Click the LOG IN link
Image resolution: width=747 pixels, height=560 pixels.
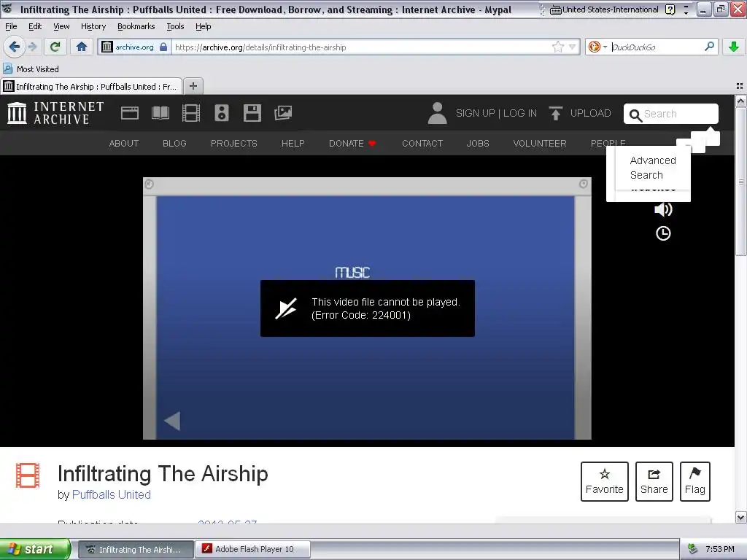[x=519, y=113]
